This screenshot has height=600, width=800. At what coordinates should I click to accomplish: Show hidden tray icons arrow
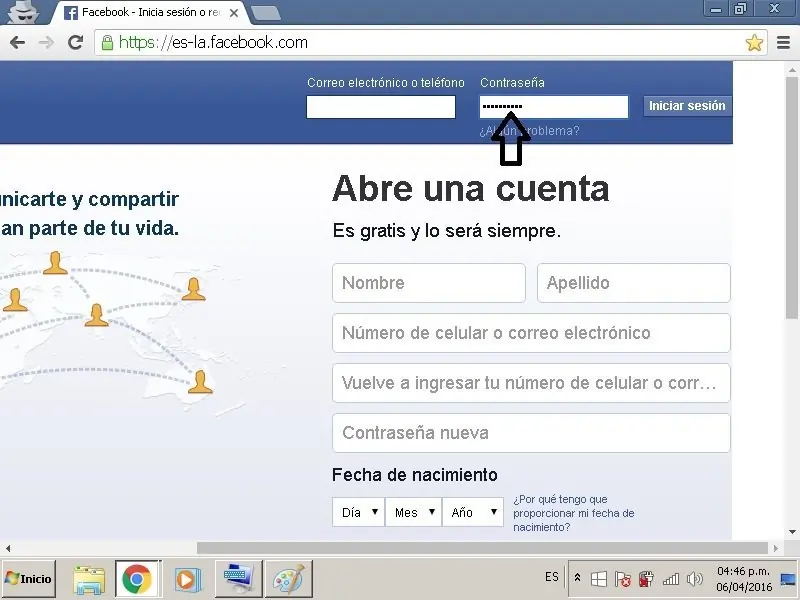(577, 578)
